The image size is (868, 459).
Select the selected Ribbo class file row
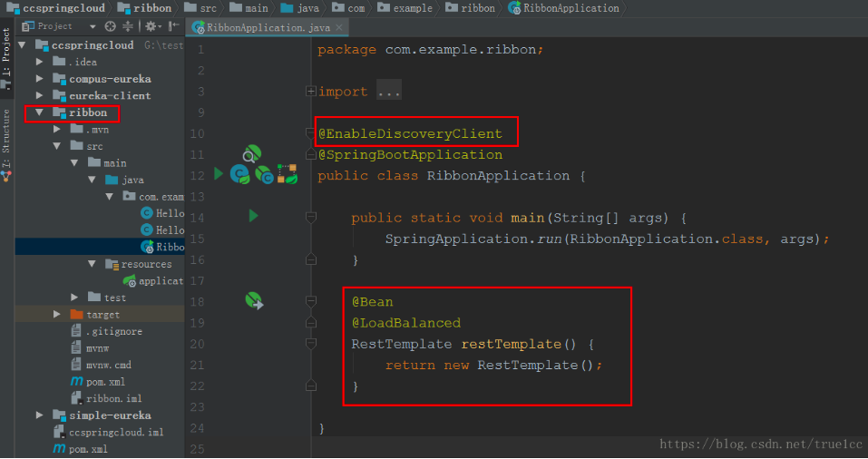[x=100, y=247]
